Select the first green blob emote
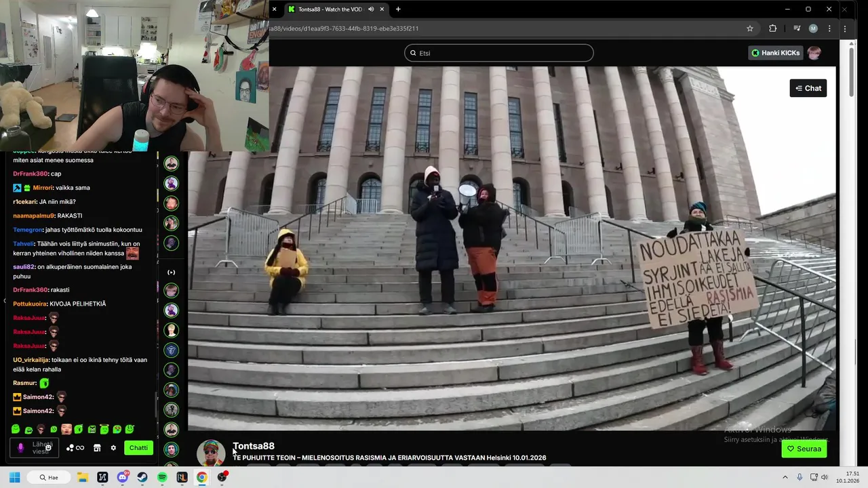 16,429
